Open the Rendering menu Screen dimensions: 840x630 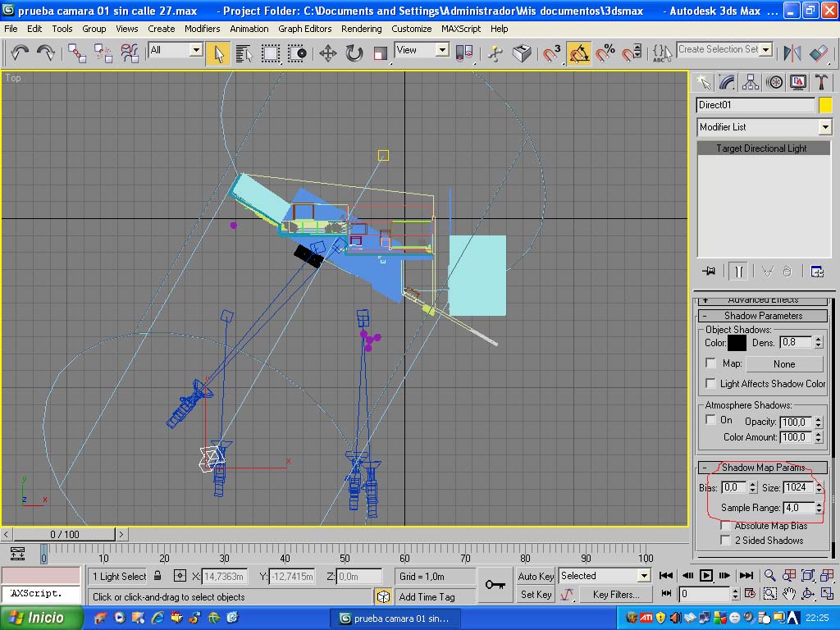tap(361, 29)
